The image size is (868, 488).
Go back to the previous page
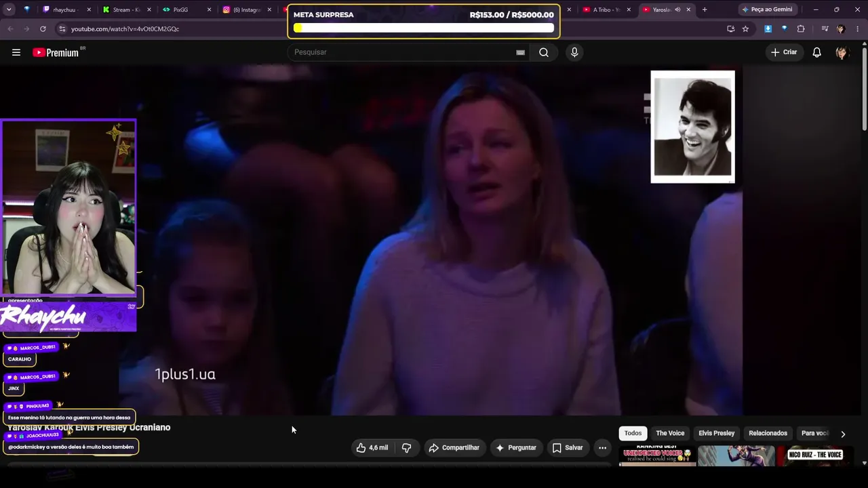(10, 28)
